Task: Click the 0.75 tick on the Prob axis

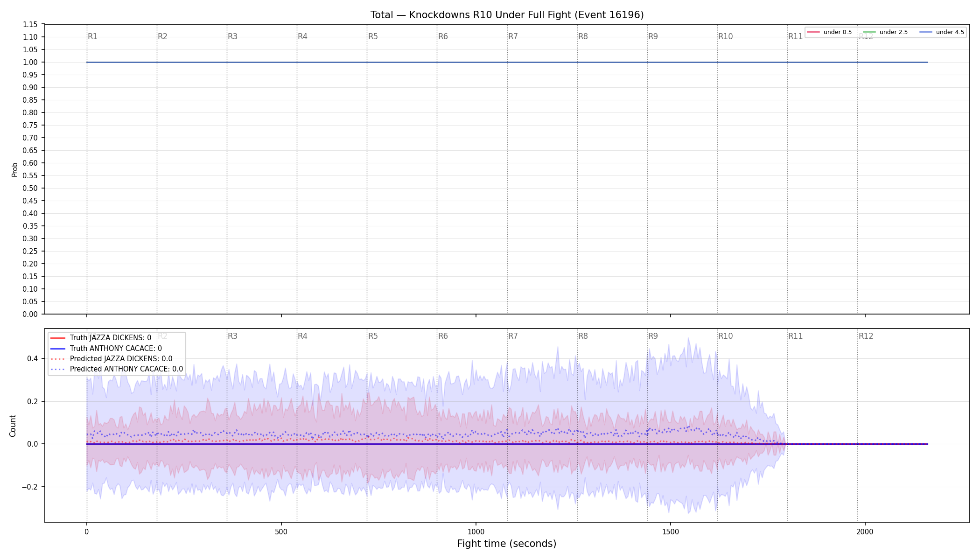Action: pyautogui.click(x=30, y=126)
